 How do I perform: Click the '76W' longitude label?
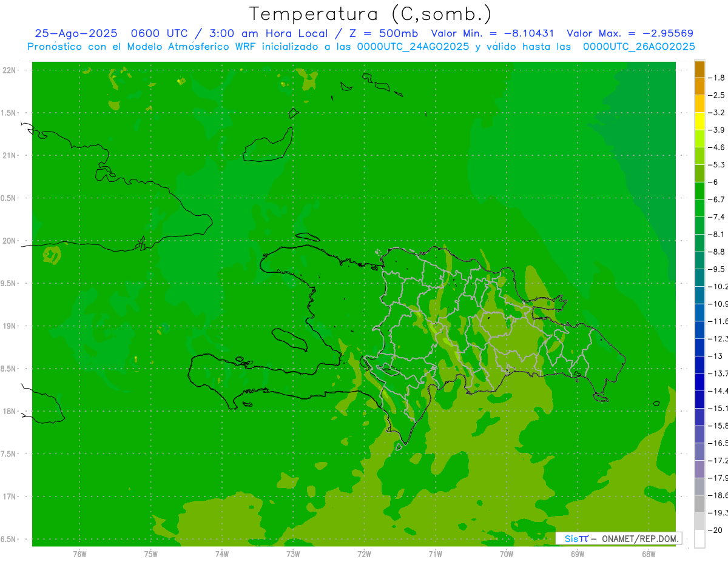[79, 554]
